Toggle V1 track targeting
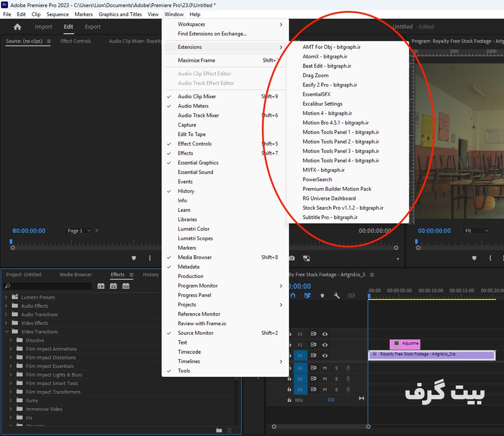 (x=300, y=355)
